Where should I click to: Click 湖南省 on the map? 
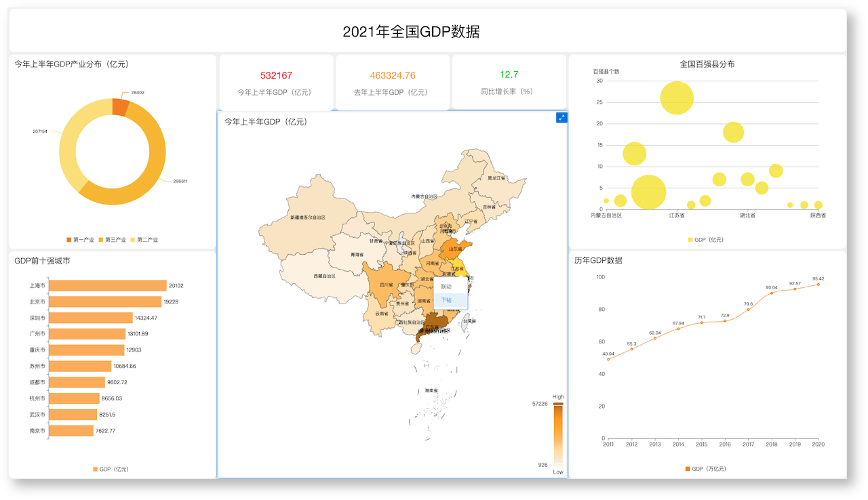[x=423, y=300]
